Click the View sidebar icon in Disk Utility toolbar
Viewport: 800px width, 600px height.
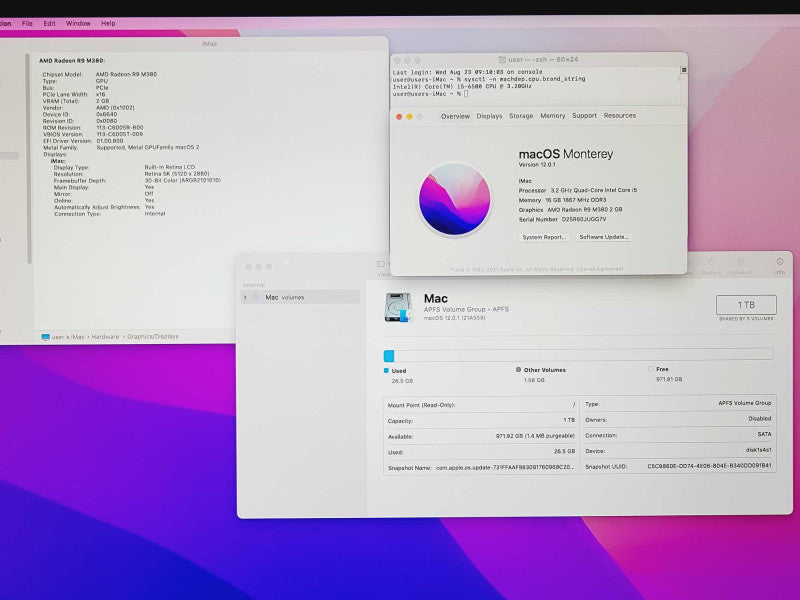(381, 264)
